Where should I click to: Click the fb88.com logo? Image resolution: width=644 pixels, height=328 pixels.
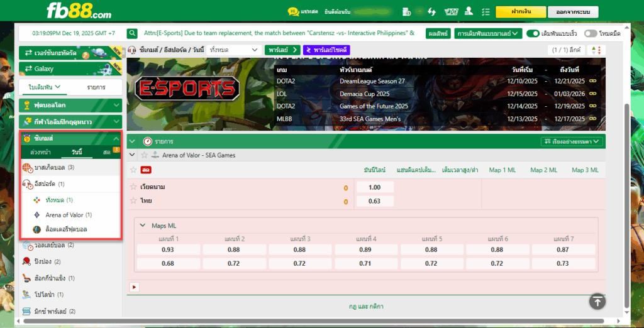tap(79, 11)
